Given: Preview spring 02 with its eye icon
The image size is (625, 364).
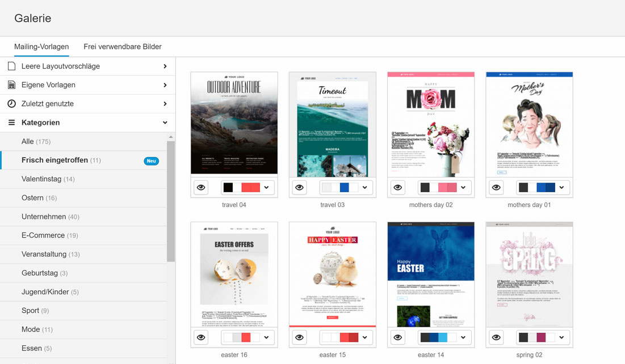Looking at the screenshot, I should click(496, 337).
